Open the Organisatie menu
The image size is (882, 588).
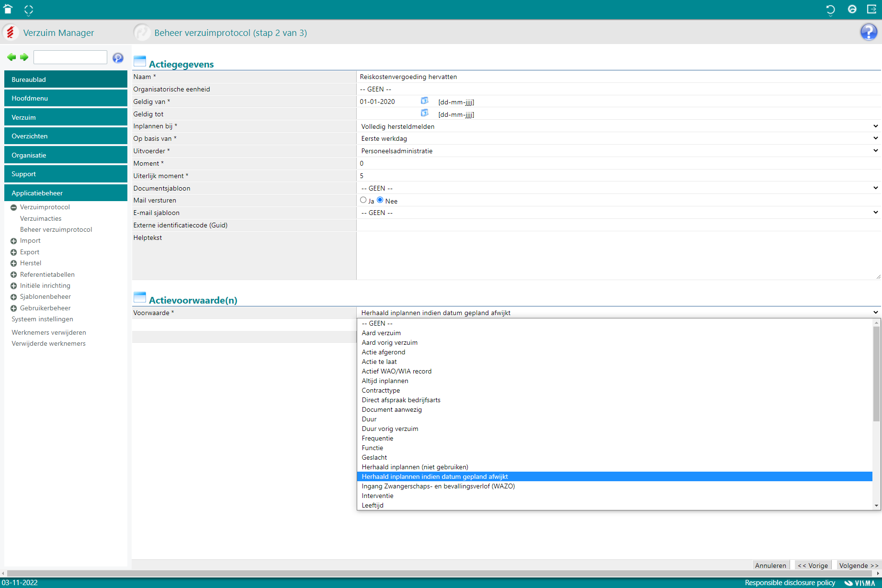pos(66,155)
